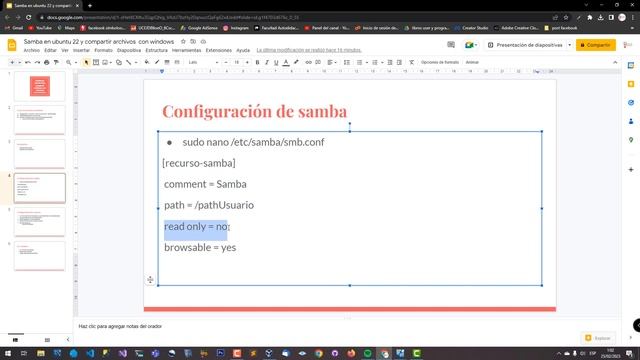Open the Diapositiva menu
The image size is (640, 360).
click(x=129, y=50)
